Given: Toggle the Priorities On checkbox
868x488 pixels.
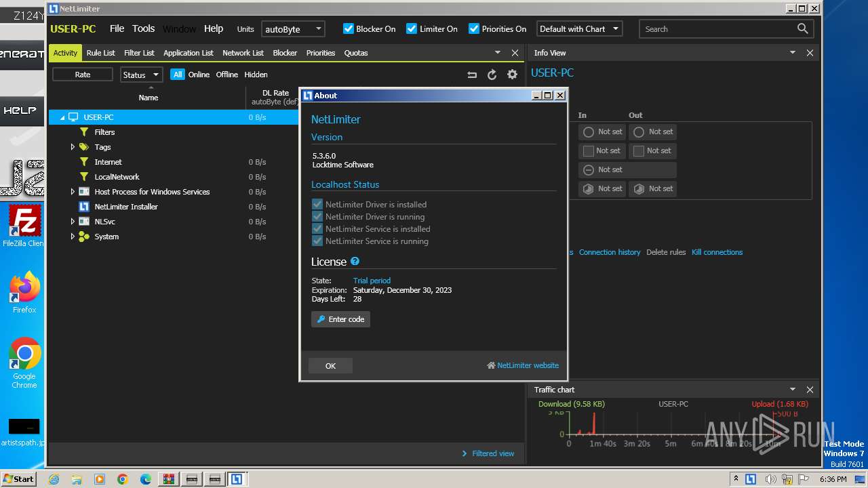Looking at the screenshot, I should coord(474,28).
